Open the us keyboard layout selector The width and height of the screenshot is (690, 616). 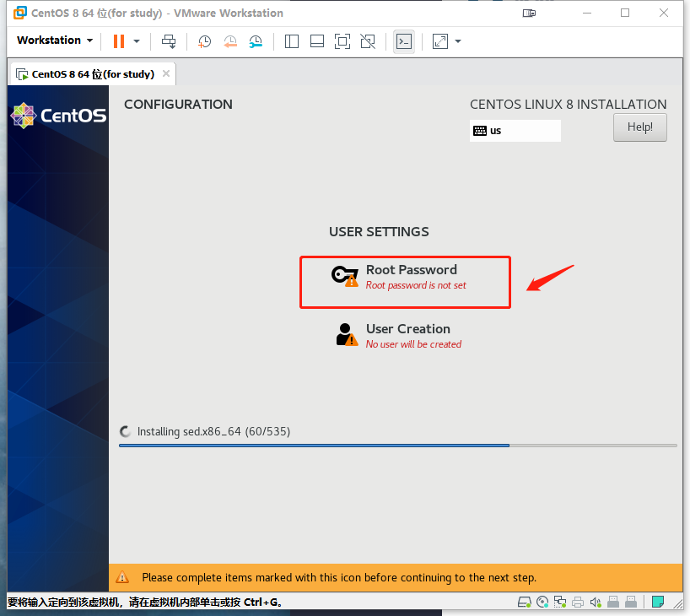(515, 131)
